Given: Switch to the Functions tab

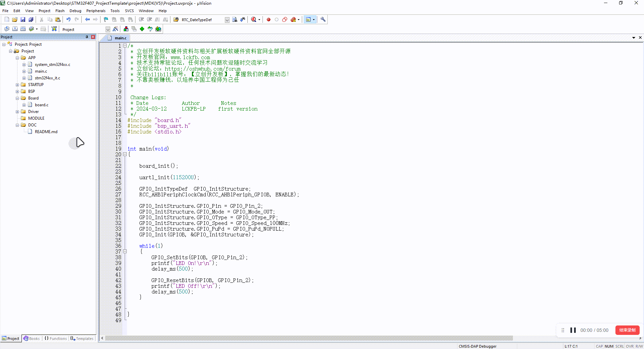Looking at the screenshot, I should click(x=56, y=339).
